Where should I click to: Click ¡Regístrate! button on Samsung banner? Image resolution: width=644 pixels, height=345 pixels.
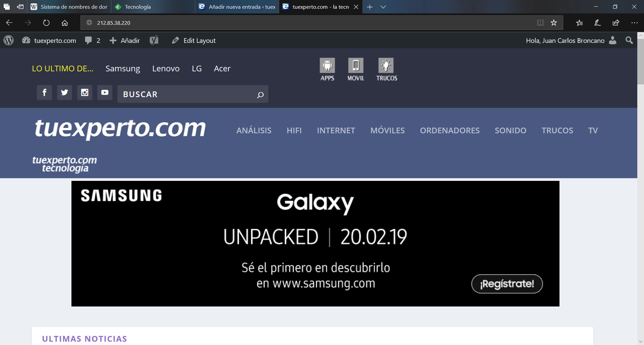(x=507, y=284)
